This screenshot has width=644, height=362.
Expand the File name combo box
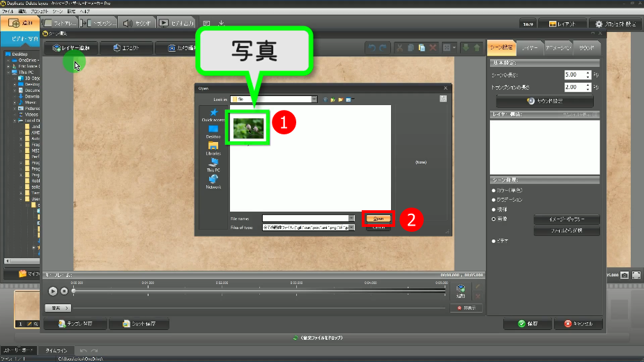pyautogui.click(x=352, y=219)
